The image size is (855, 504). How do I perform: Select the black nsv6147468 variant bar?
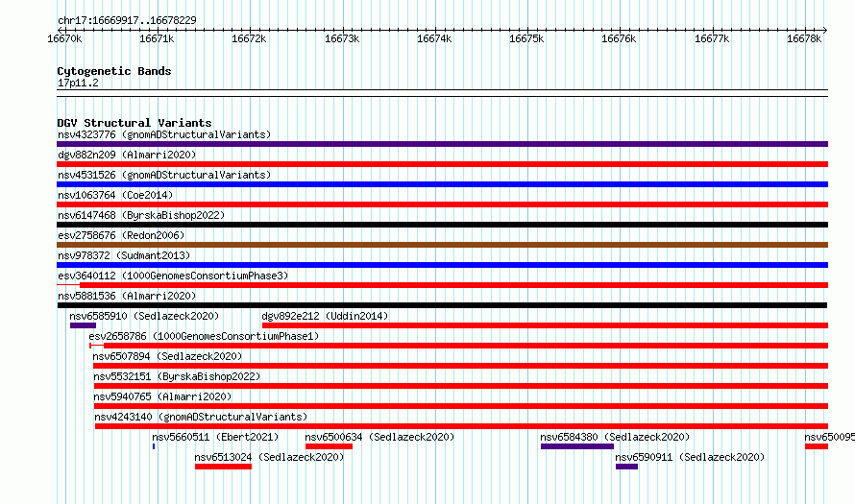pos(442,225)
